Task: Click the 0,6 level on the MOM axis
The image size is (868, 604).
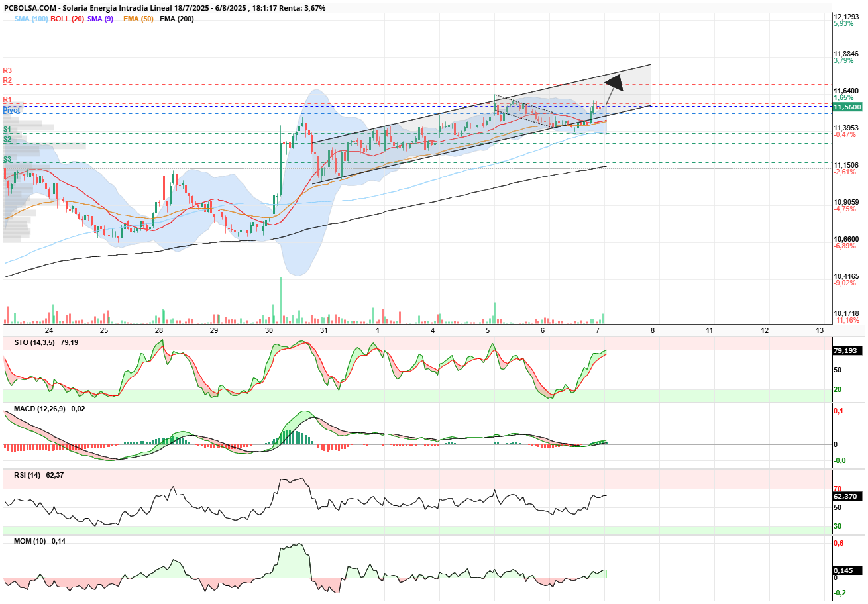Action: pos(838,543)
